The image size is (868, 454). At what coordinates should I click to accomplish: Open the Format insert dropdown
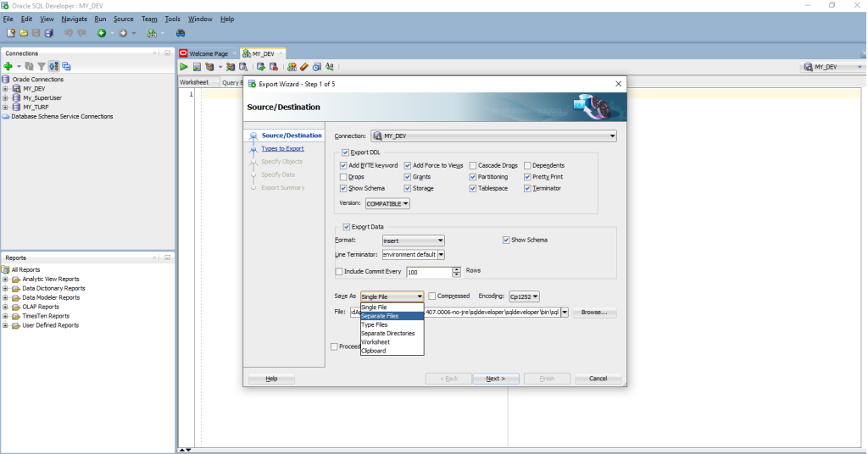tap(413, 241)
